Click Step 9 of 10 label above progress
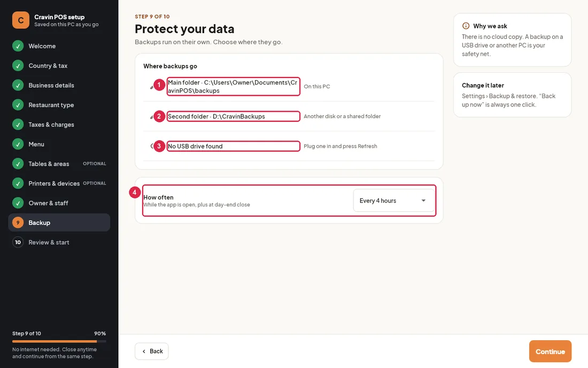This screenshot has width=588, height=368. (x=27, y=333)
